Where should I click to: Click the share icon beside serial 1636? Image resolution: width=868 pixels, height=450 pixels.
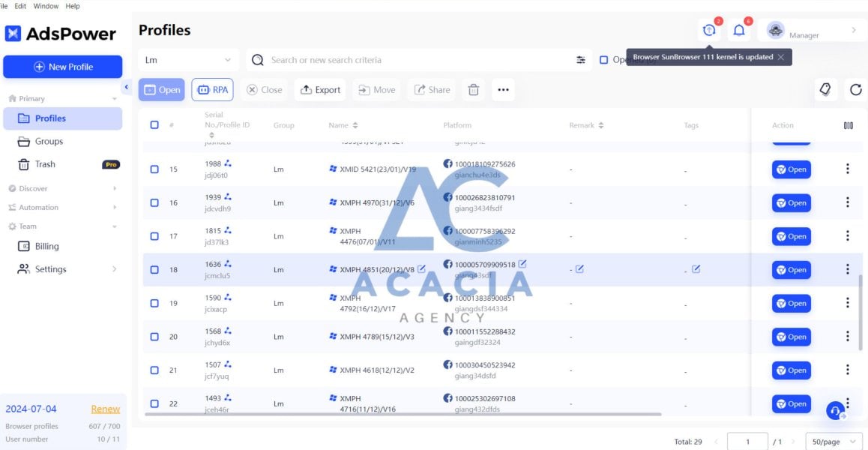point(228,264)
